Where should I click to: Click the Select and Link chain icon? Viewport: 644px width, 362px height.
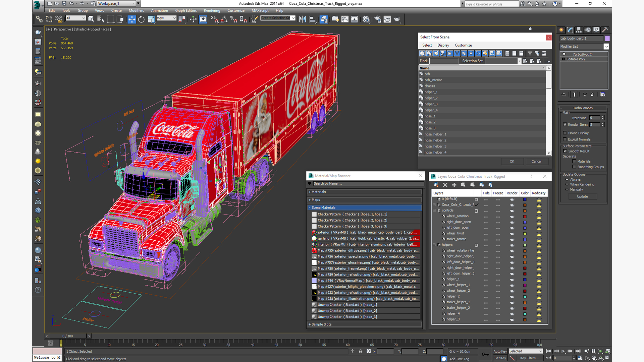pos(39,19)
